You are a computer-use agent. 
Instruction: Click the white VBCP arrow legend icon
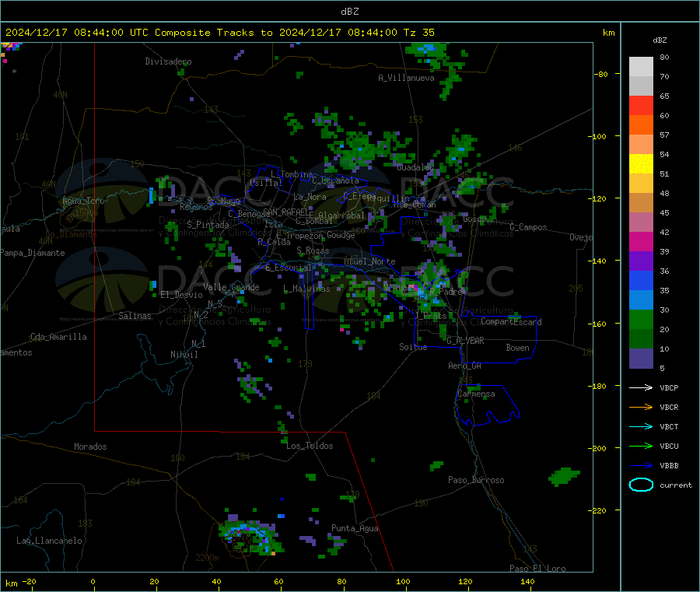[641, 387]
